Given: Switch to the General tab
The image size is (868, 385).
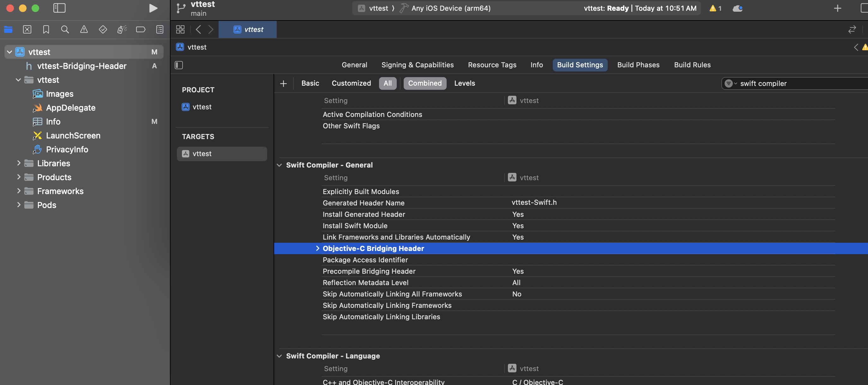Looking at the screenshot, I should pyautogui.click(x=354, y=65).
